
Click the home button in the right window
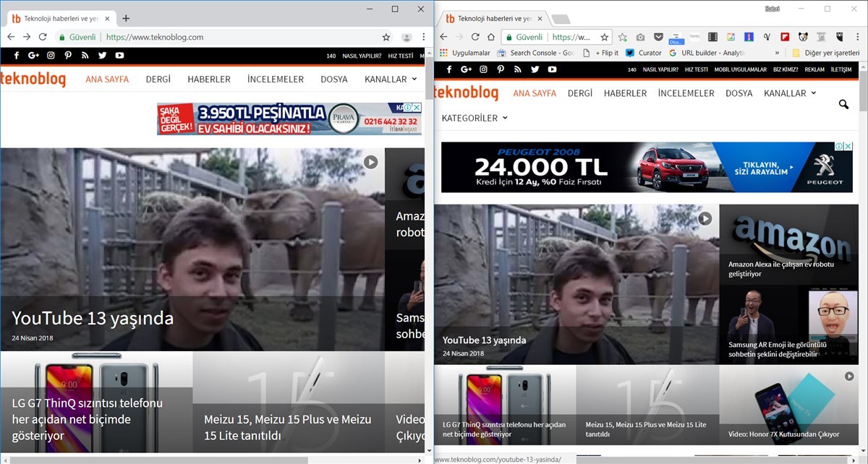point(491,37)
